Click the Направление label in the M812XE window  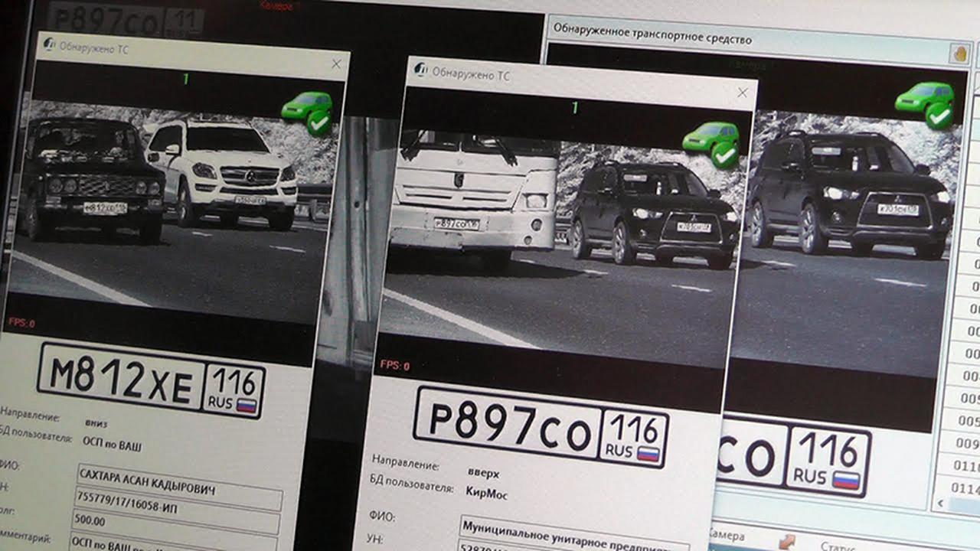point(31,415)
